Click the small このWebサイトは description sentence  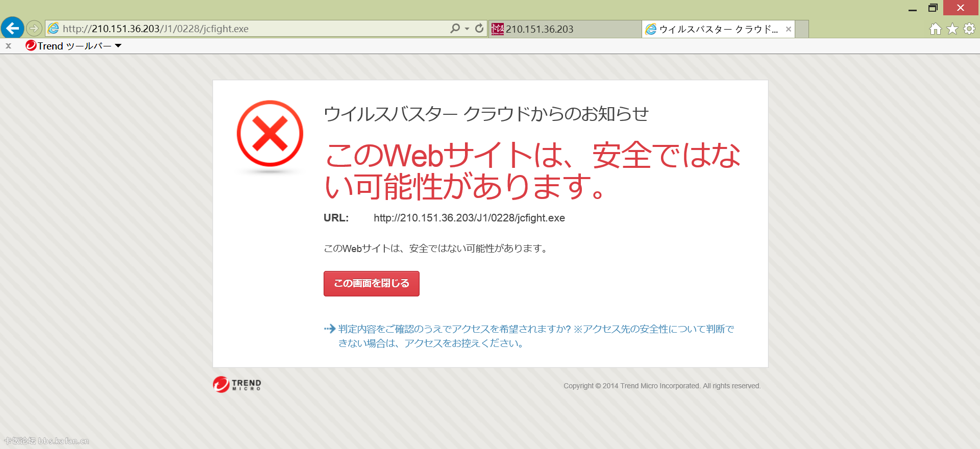[x=436, y=248]
